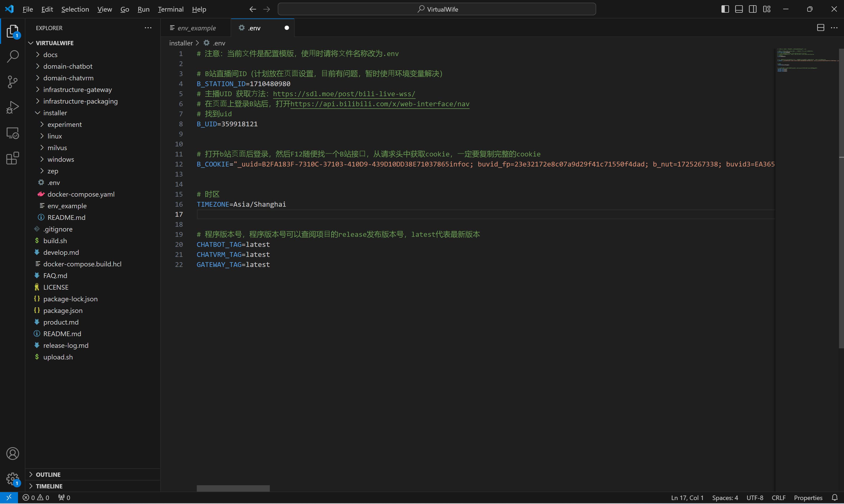
Task: Open Explorer Views and More Actions ellipsis
Action: click(148, 28)
